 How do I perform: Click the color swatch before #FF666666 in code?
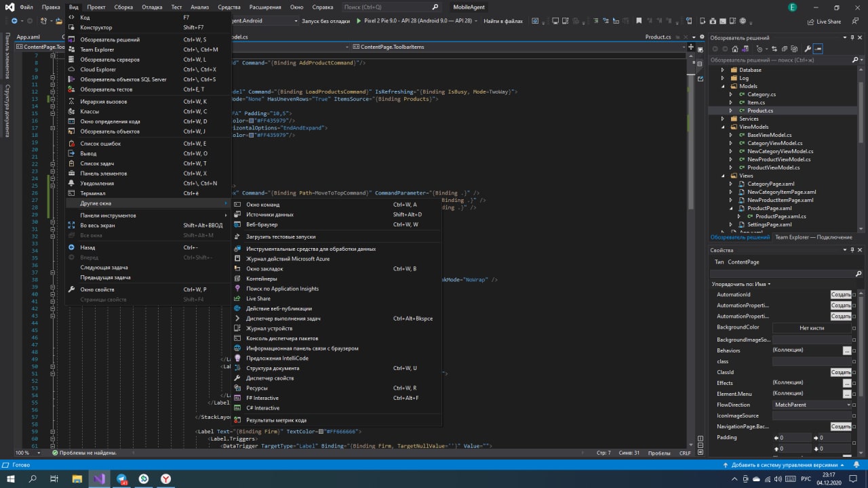[320, 431]
